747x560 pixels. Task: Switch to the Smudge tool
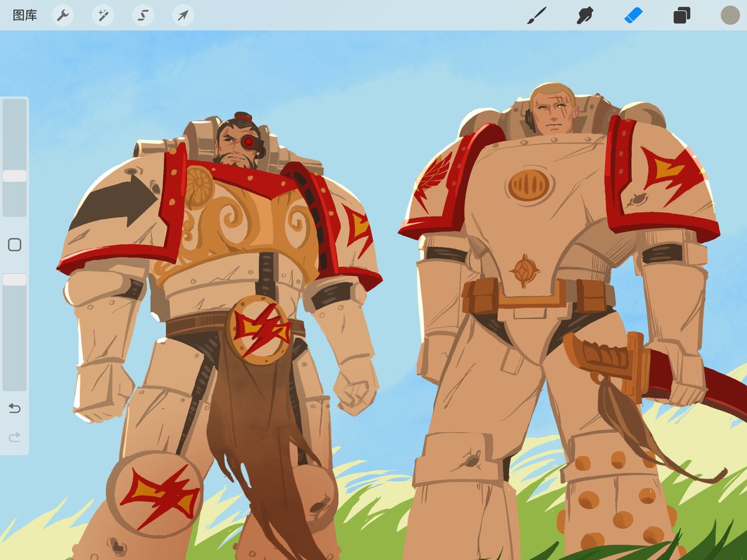point(586,16)
